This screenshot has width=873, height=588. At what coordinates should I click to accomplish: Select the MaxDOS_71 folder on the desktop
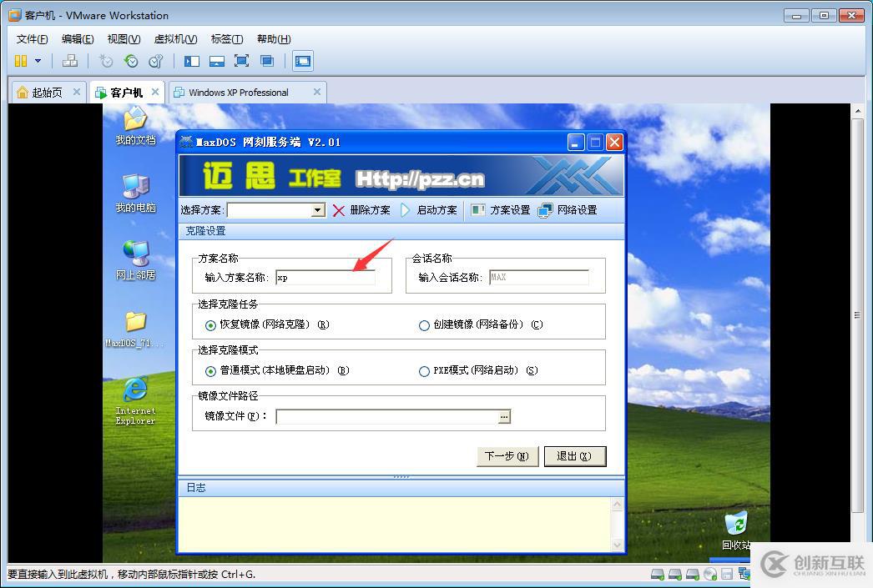pyautogui.click(x=135, y=329)
